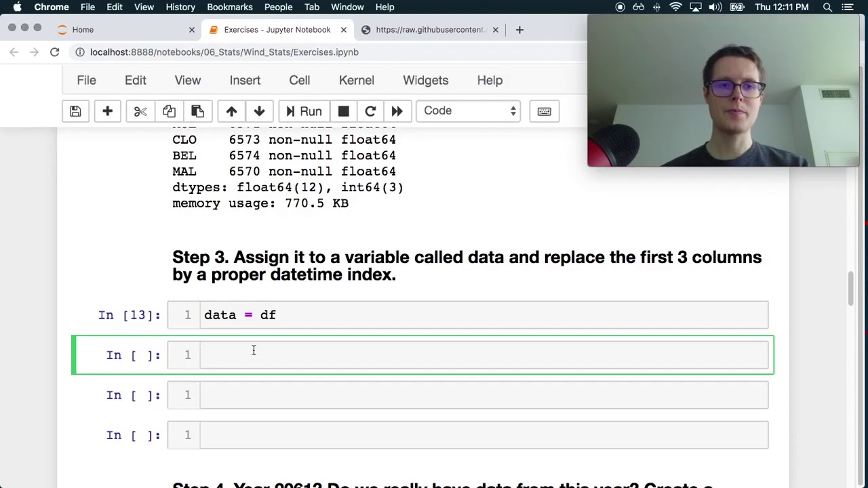Open the macOS Bookmarks menu

[230, 7]
